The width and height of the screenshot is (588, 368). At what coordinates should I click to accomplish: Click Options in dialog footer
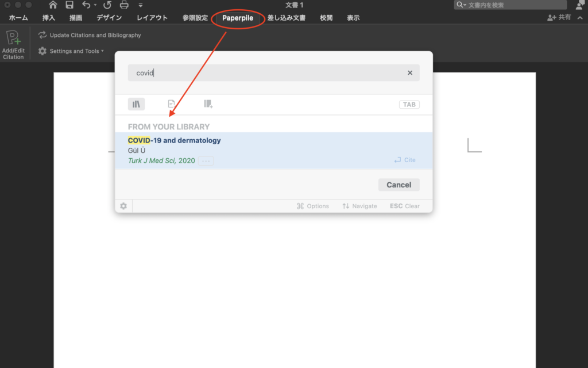(313, 206)
